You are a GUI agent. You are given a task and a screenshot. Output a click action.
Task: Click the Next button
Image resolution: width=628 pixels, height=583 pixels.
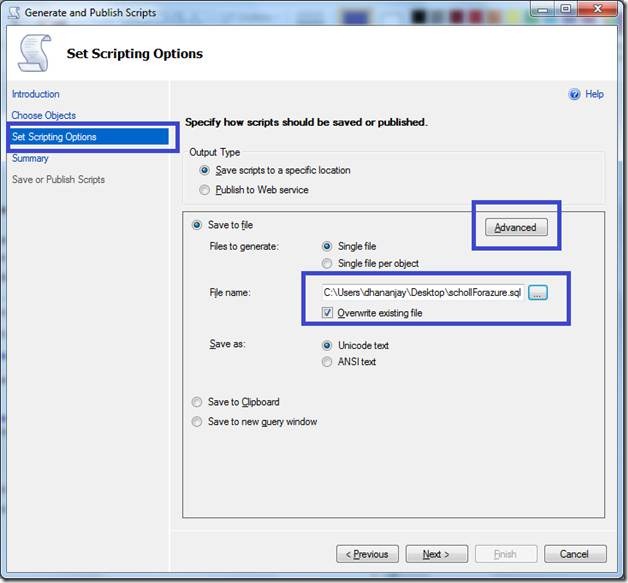(436, 554)
